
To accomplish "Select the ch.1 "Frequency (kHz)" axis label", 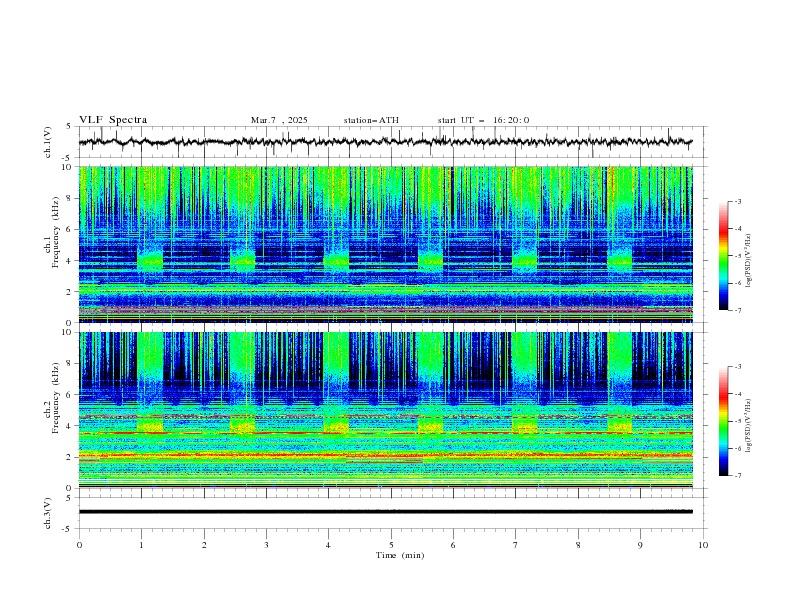I will (56, 233).
